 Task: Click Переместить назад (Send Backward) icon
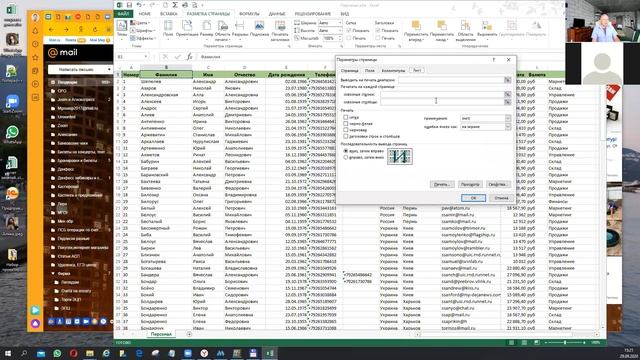(x=442, y=31)
